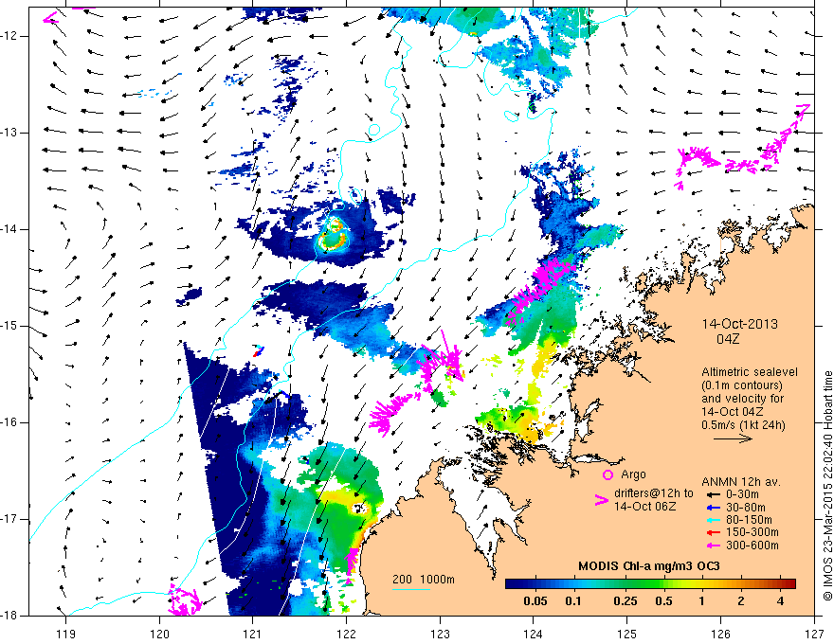The height and width of the screenshot is (644, 834).
Task: Select the magenta 300-600m arrow symbol
Action: coord(714,546)
